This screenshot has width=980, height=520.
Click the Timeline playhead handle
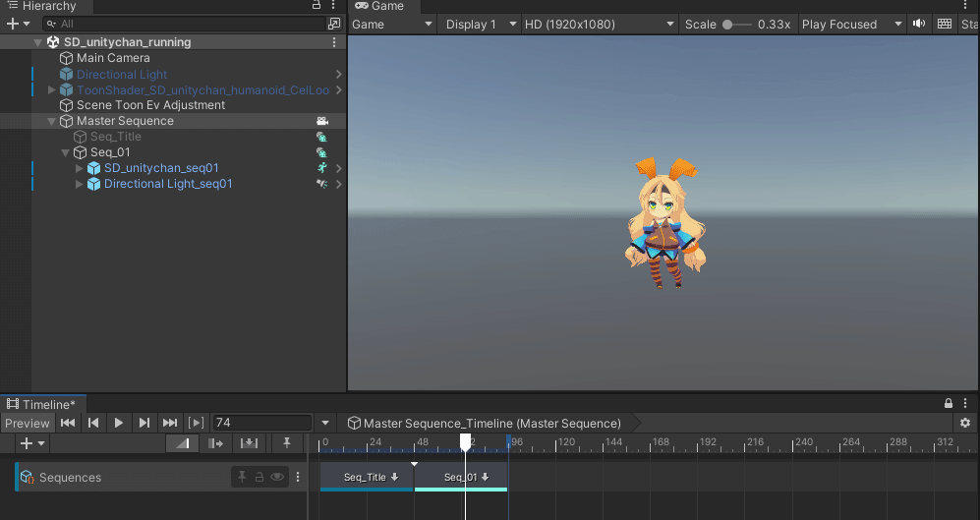pos(466,442)
